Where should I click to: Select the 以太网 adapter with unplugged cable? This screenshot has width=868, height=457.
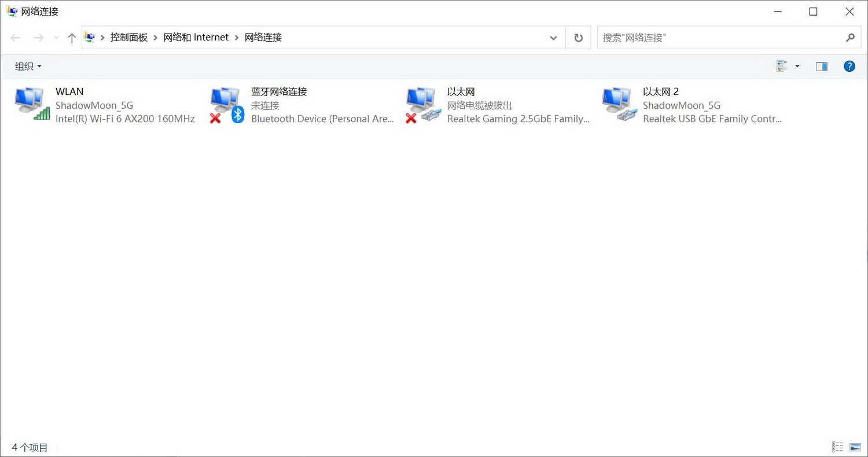[x=424, y=105]
